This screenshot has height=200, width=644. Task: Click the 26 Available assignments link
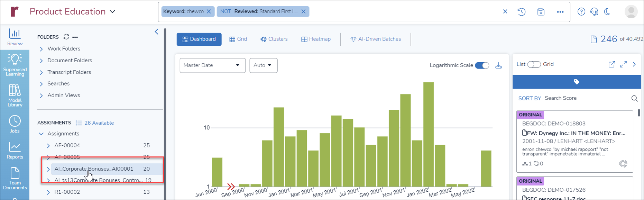point(99,123)
